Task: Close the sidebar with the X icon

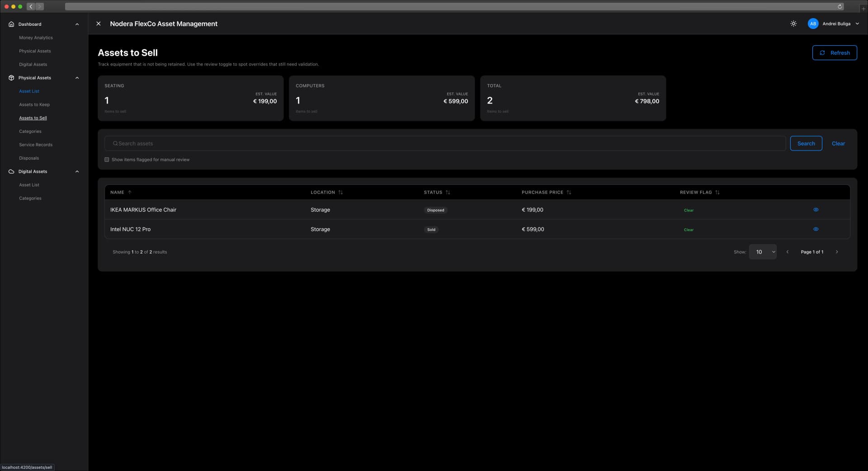Action: point(99,24)
